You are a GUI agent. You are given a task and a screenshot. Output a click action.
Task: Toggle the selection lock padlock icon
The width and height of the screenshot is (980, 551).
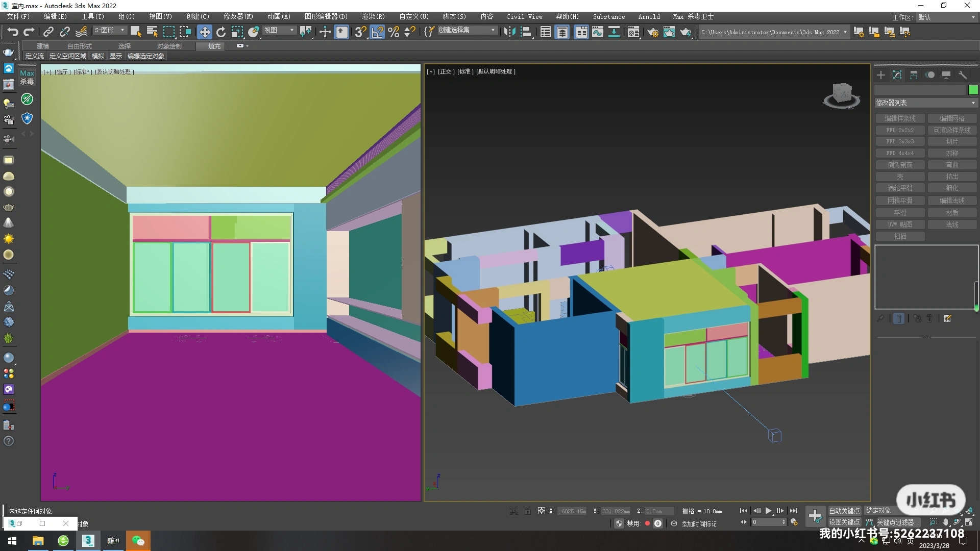[x=528, y=511]
